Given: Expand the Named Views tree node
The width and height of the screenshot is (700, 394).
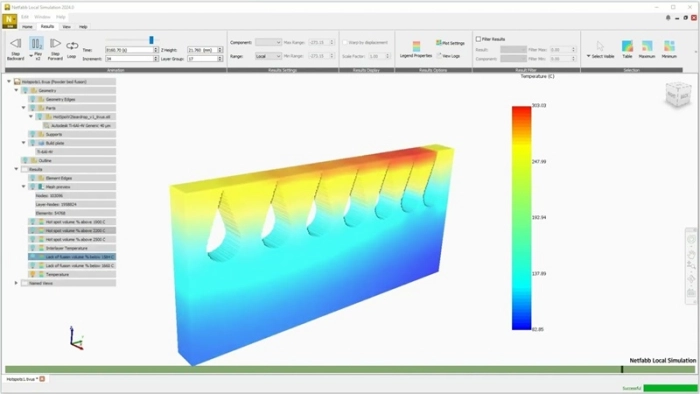Looking at the screenshot, I should click(17, 283).
